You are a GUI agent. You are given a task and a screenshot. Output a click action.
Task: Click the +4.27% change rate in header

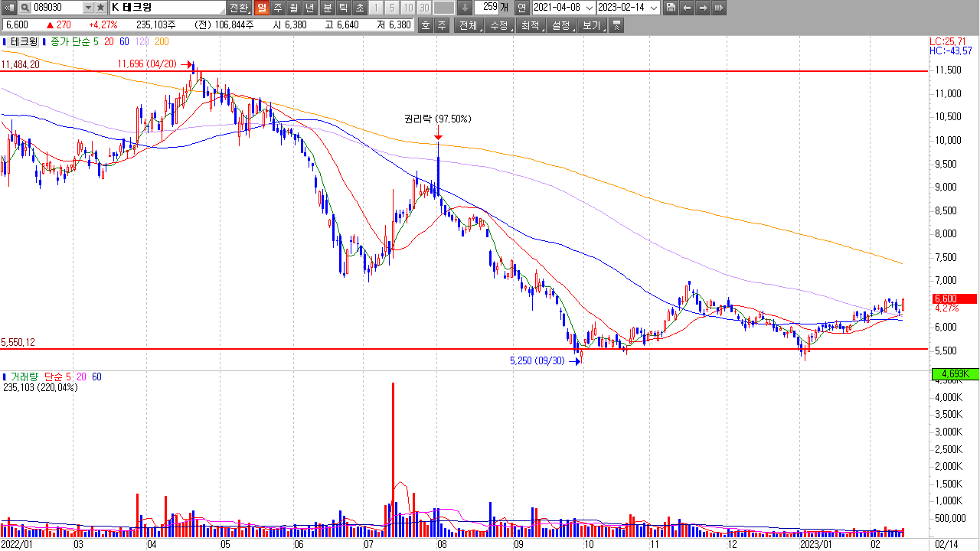103,25
